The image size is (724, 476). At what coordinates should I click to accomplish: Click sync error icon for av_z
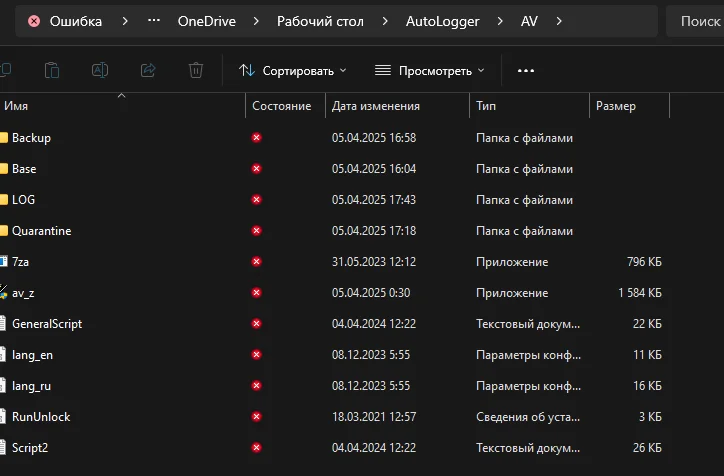click(x=256, y=292)
